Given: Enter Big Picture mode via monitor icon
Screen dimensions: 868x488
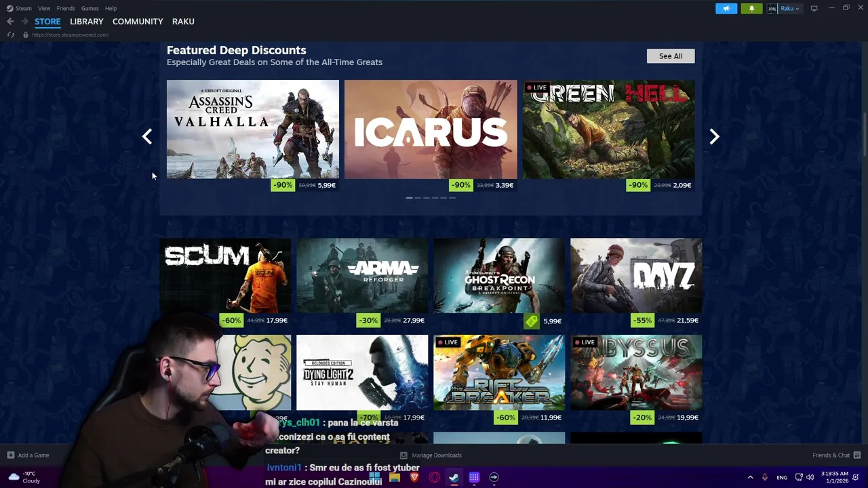Looking at the screenshot, I should point(814,8).
